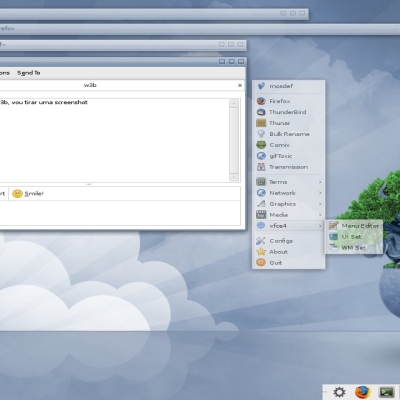Click the WM Set icon
The height and width of the screenshot is (400, 400).
point(334,248)
